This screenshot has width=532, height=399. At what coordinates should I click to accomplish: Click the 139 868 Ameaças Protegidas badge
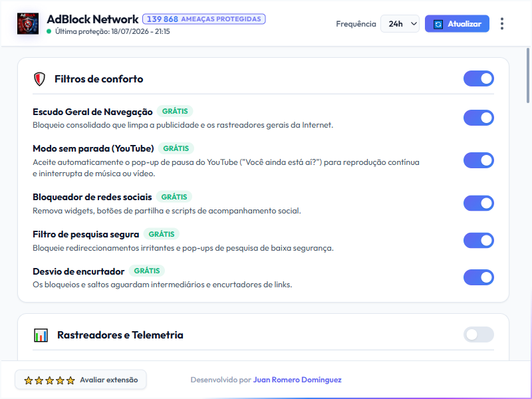point(204,19)
